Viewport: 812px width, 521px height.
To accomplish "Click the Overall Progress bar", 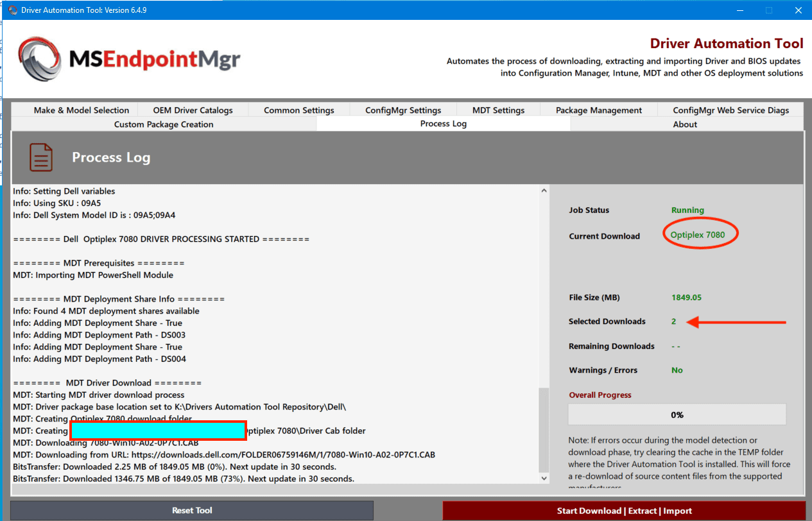I will [x=677, y=414].
